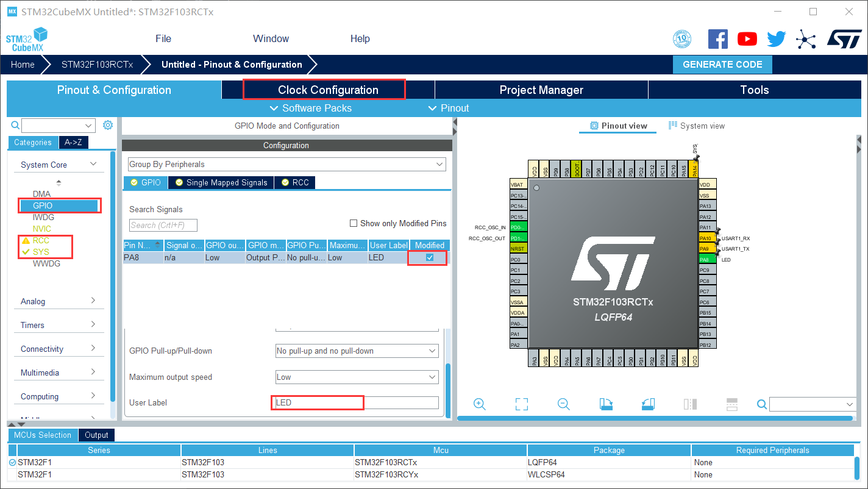868x489 pixels.
Task: Rotate the chip counter-clockwise
Action: coord(648,404)
